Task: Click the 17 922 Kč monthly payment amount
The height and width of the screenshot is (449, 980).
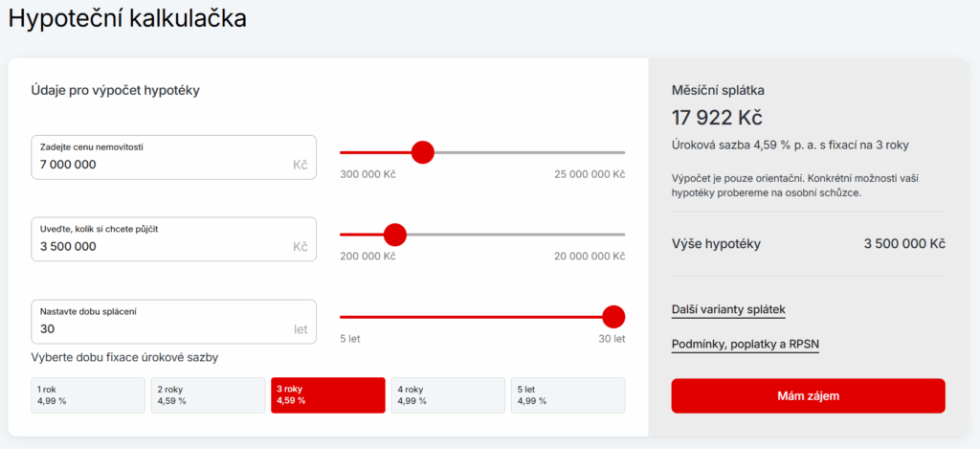Action: (x=717, y=118)
